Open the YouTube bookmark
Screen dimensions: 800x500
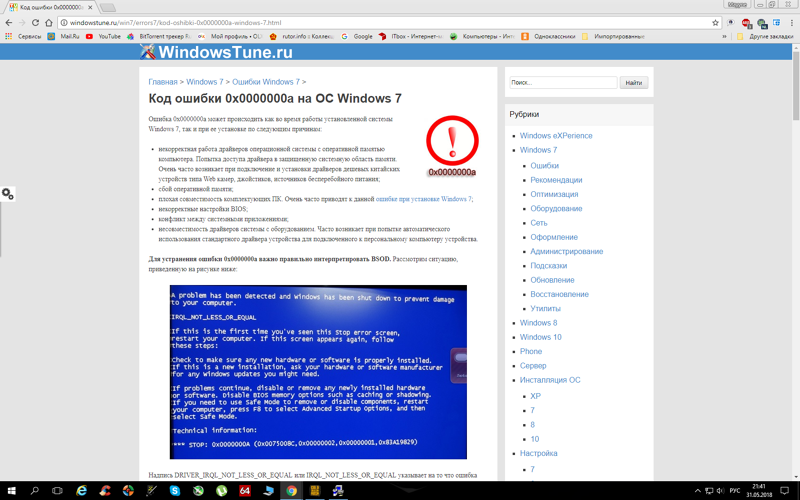click(104, 36)
